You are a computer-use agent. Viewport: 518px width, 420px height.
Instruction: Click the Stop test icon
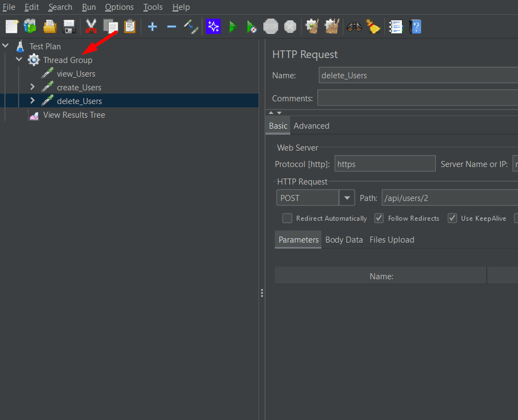pyautogui.click(x=270, y=26)
